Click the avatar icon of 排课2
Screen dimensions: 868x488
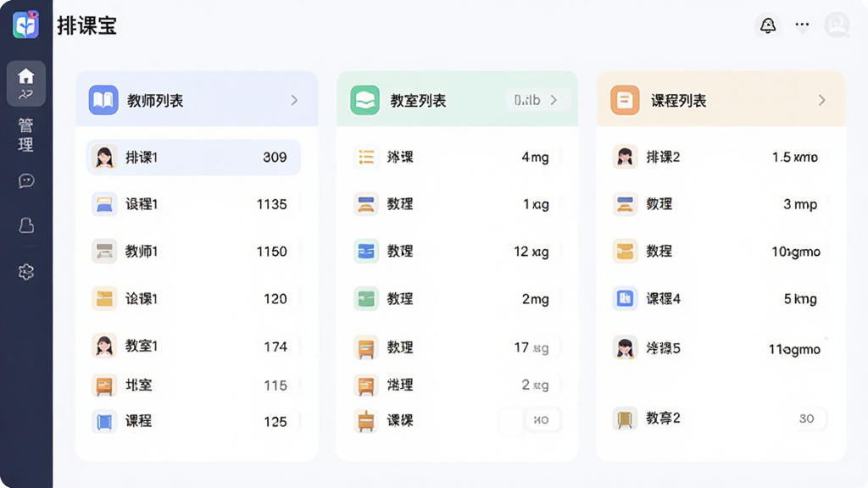coord(625,157)
